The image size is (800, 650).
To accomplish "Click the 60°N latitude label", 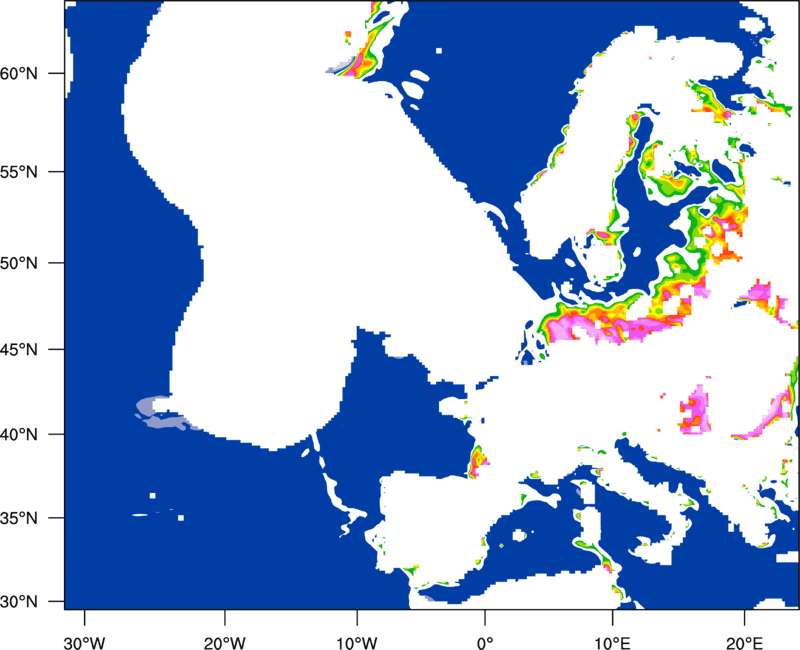I will (x=19, y=73).
